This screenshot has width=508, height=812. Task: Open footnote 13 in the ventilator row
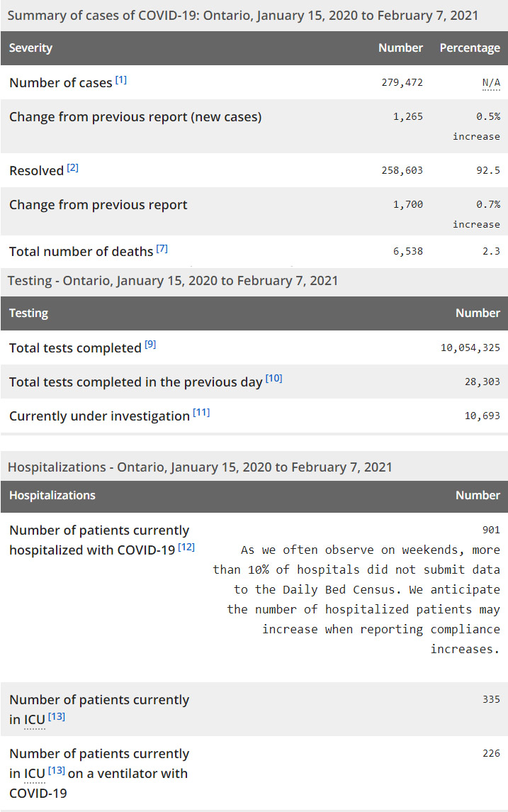57,771
